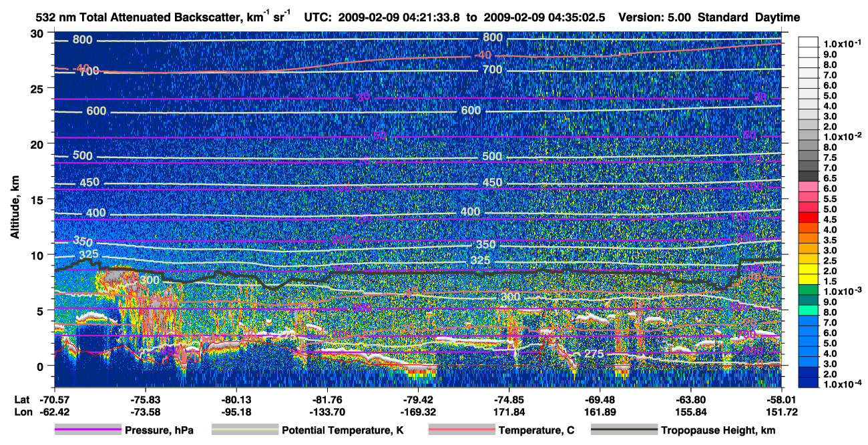Click the 275 contour label near the surface

tap(594, 354)
